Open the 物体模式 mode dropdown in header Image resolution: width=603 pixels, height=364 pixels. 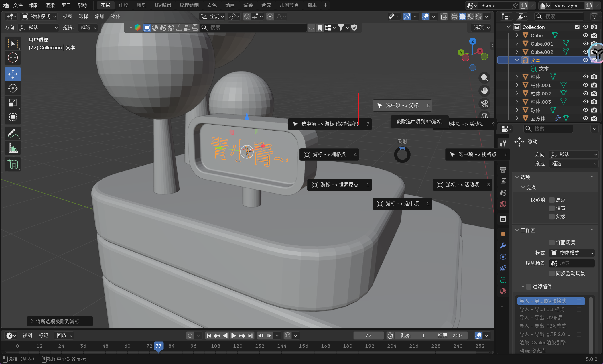pyautogui.click(x=39, y=16)
